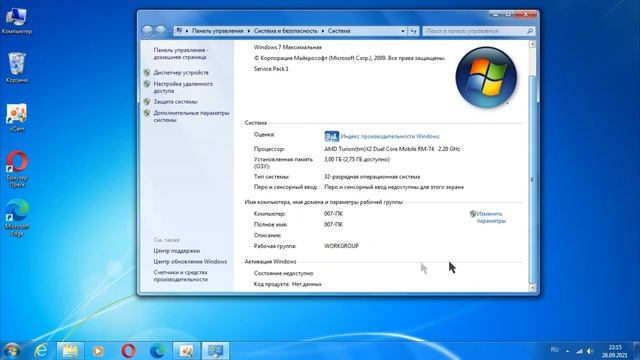Screen dimensions: 640x360
Task: Switch to oCam taskbar button
Action: pos(187,351)
